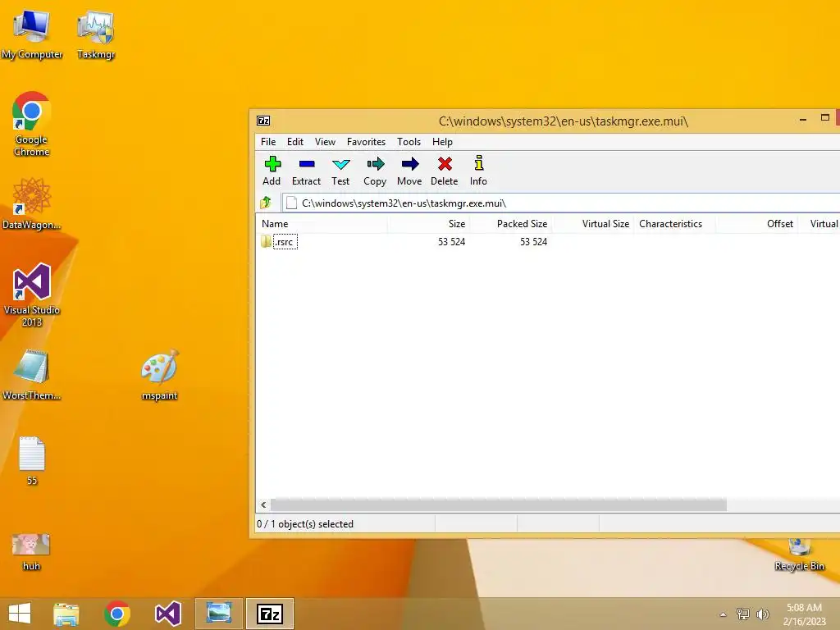Sort by the Name column header
Image resolution: width=840 pixels, height=630 pixels.
tap(322, 223)
